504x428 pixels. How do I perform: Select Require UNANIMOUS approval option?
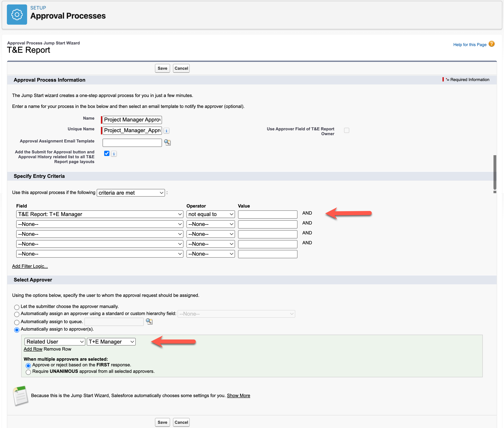click(x=28, y=372)
